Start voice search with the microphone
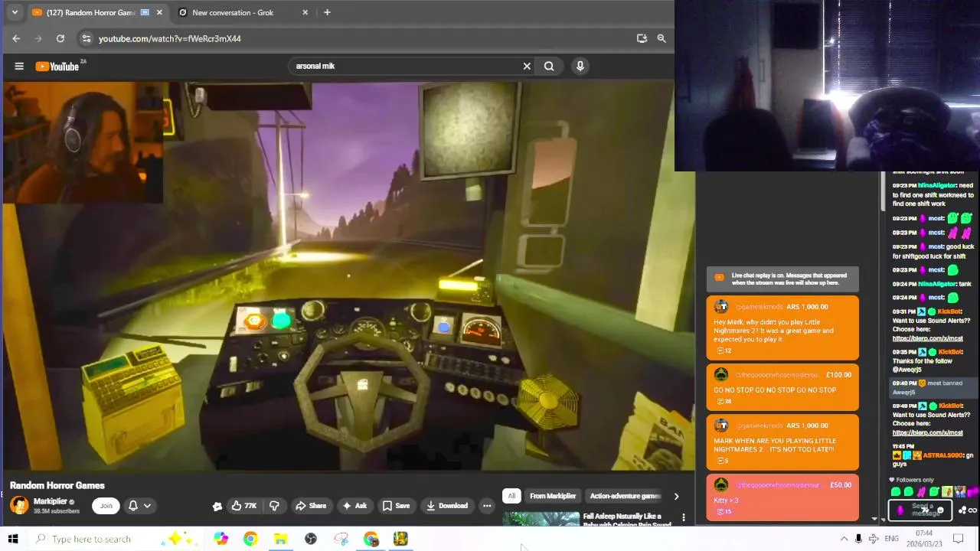Screen dimensions: 980x551 (x=580, y=66)
